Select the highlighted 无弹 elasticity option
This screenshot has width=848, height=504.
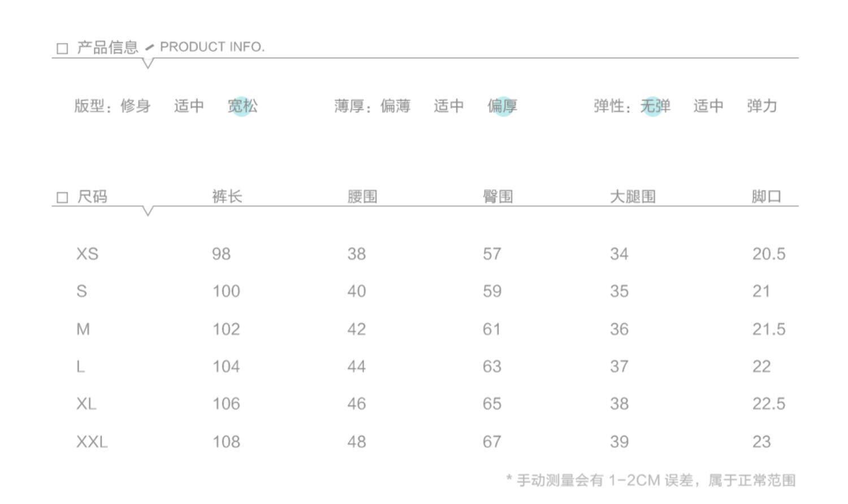(655, 106)
